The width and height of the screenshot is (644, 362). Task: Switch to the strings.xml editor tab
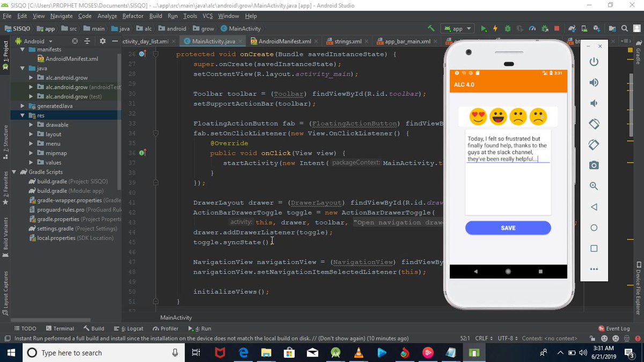347,41
